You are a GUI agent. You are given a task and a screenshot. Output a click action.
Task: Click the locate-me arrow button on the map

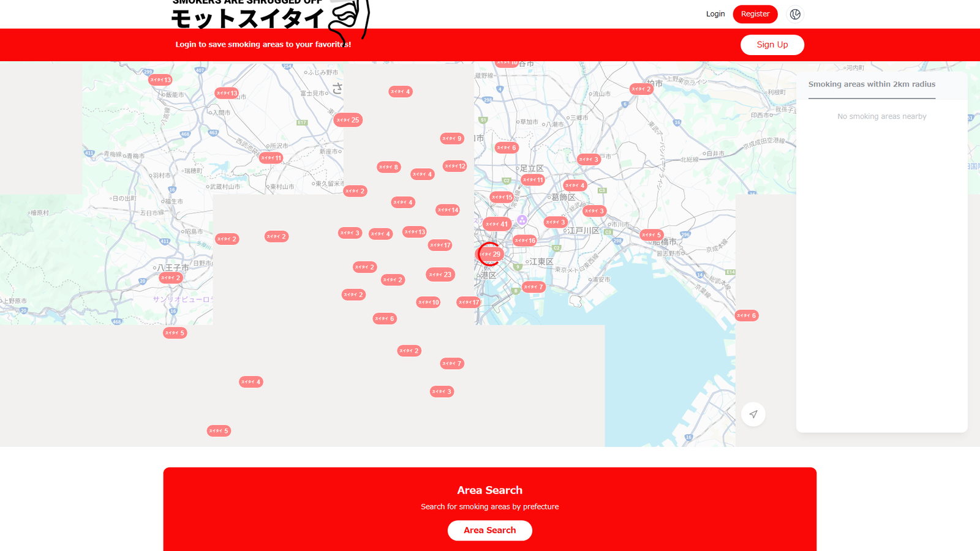753,414
